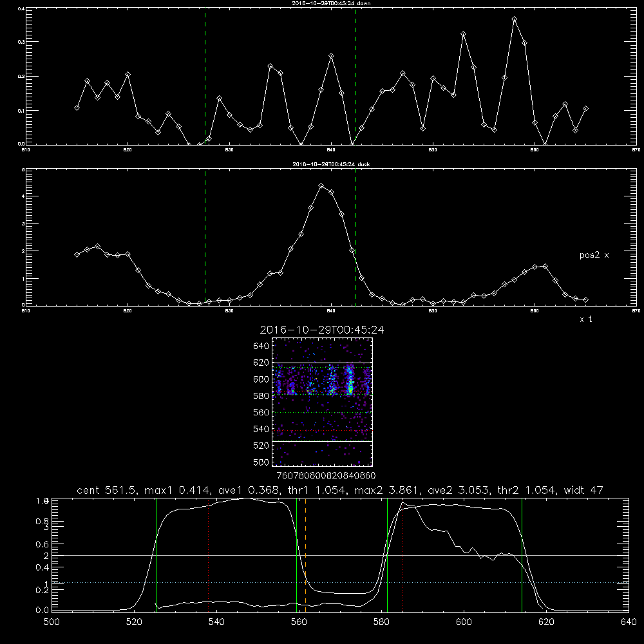This screenshot has height=644, width=644.
Task: Click bottom plot x-axis label 560
Action: (x=299, y=622)
